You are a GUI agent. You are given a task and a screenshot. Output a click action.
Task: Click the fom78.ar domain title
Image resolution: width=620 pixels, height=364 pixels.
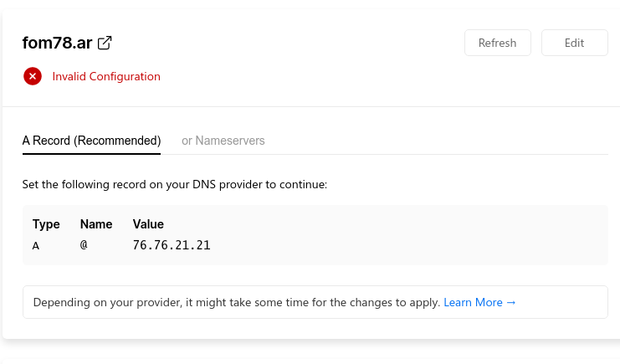(x=57, y=43)
